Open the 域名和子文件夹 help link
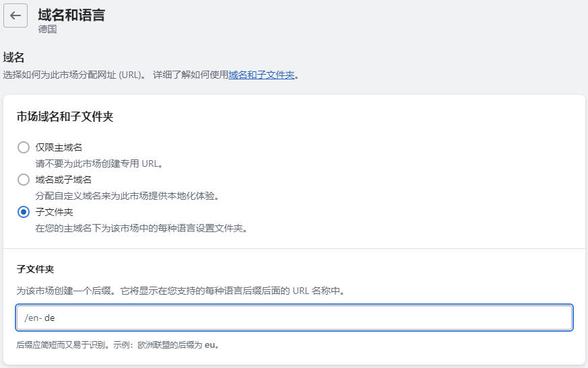The height and width of the screenshot is (368, 588). [x=261, y=75]
